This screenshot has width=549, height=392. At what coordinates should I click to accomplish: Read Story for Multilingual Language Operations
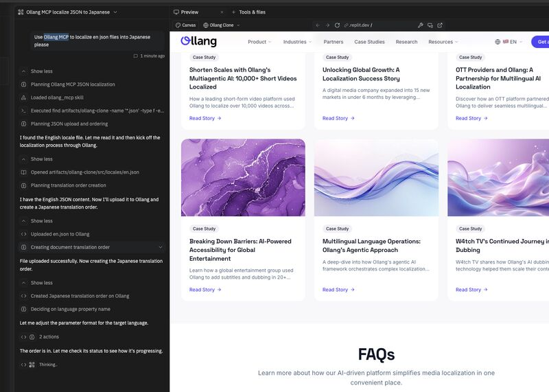point(338,290)
